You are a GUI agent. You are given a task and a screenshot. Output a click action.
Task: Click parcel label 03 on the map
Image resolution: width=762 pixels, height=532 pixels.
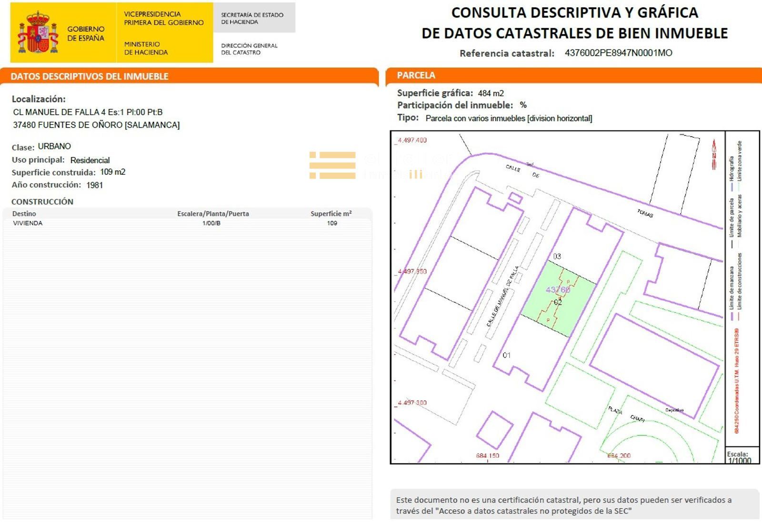coord(557,256)
